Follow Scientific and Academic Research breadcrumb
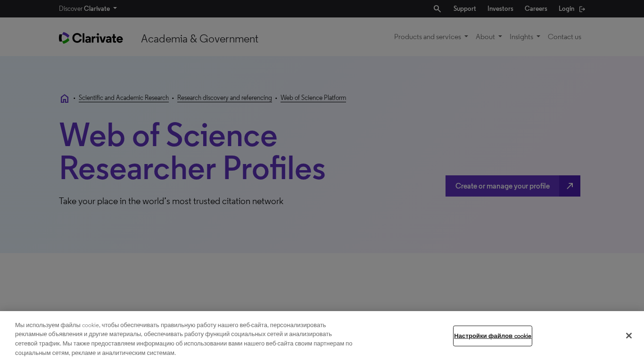The image size is (644, 362). (x=124, y=98)
